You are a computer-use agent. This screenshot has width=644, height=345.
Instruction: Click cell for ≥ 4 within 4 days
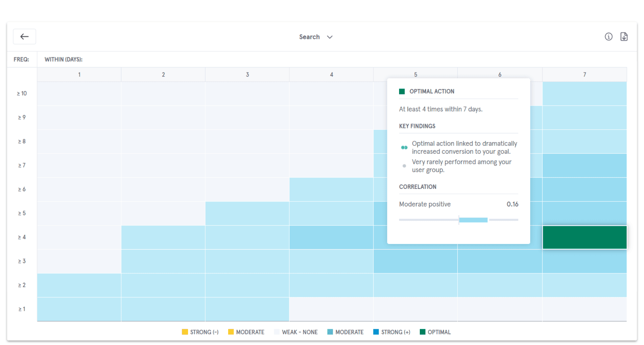(331, 237)
